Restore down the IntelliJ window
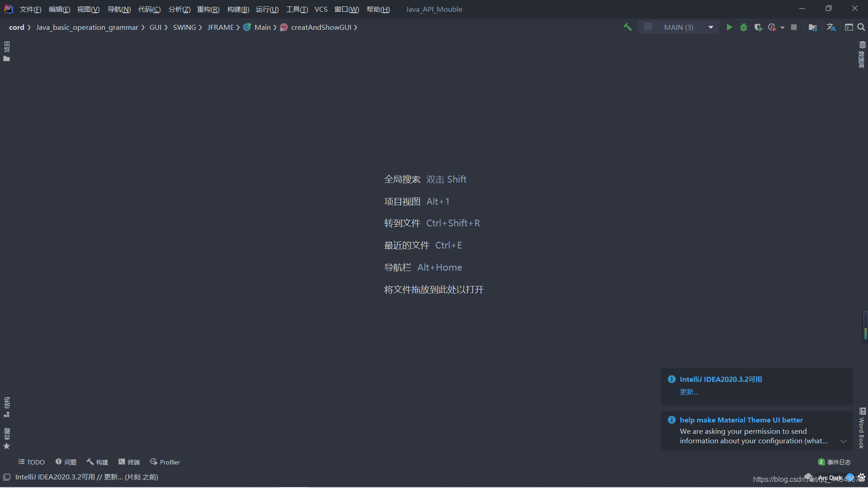The height and width of the screenshot is (488, 868). pyautogui.click(x=828, y=9)
